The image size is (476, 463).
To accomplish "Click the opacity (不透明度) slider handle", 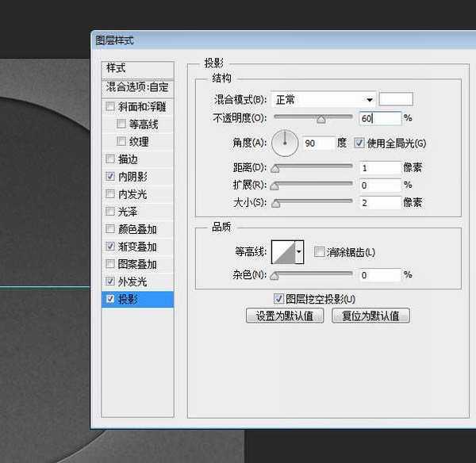I will (x=321, y=120).
